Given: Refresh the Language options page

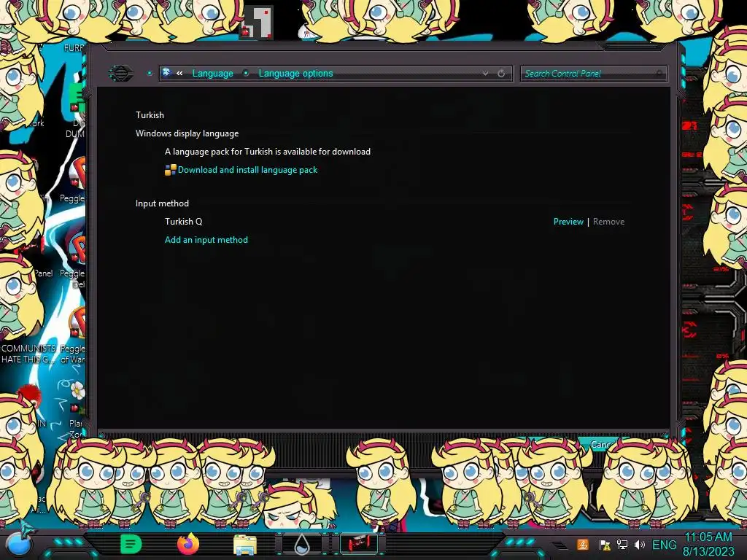Looking at the screenshot, I should (x=501, y=74).
